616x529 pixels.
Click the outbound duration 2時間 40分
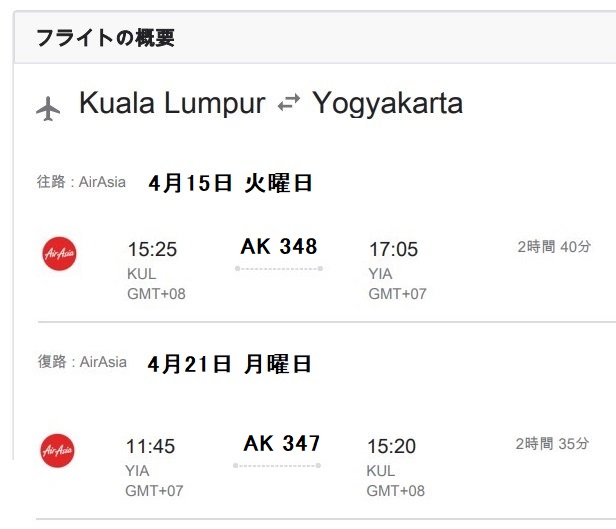553,246
